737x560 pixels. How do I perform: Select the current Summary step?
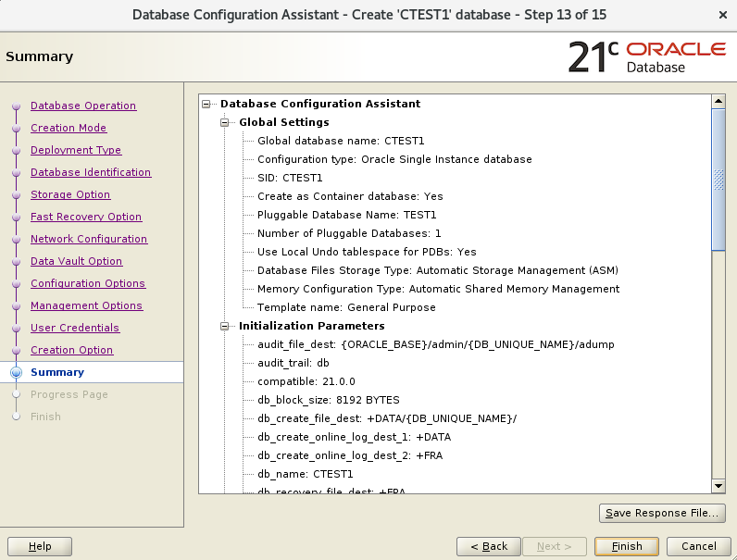(57, 372)
